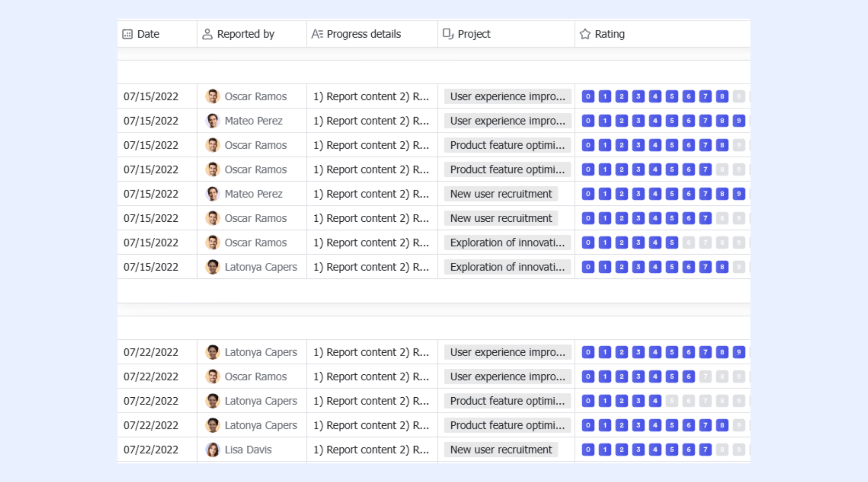Set rating 5 in Mateo Perez's New user recruitment row

coord(672,194)
